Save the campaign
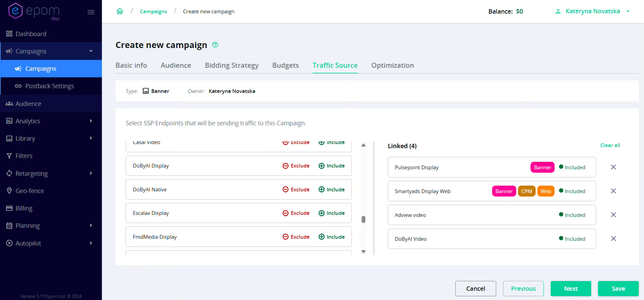 pos(618,288)
